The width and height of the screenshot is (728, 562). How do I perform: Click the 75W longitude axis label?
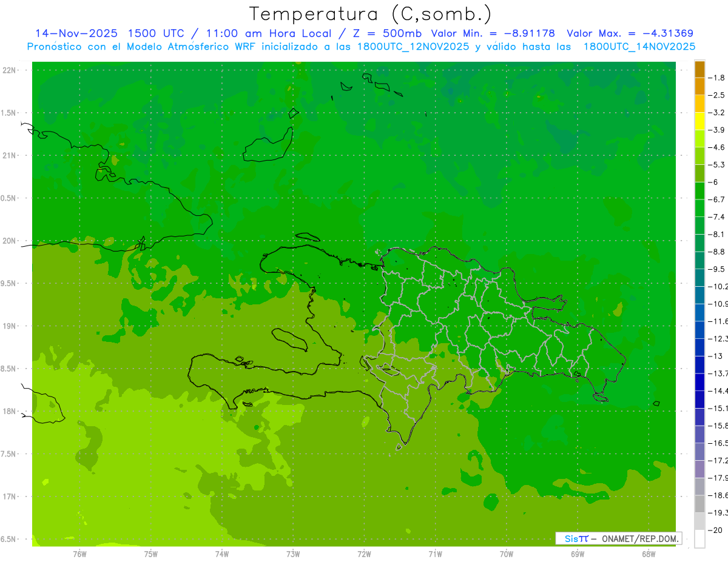(151, 554)
